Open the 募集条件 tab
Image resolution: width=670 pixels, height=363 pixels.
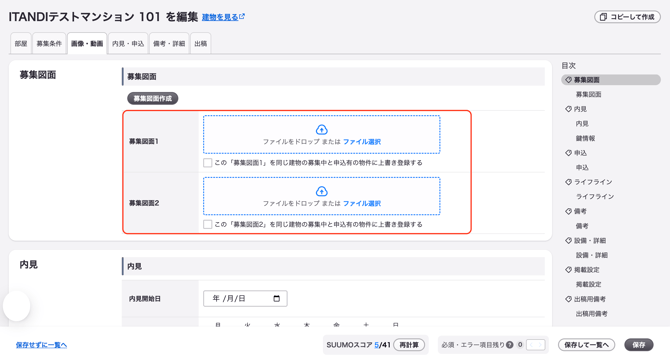click(x=49, y=44)
